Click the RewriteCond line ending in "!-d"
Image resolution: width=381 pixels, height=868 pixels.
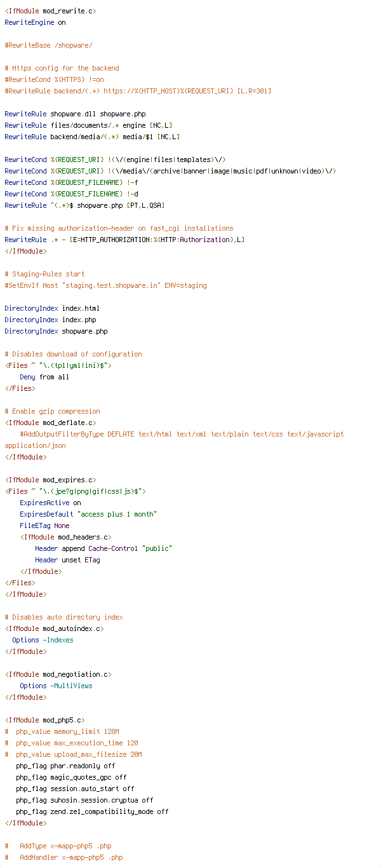pos(71,194)
